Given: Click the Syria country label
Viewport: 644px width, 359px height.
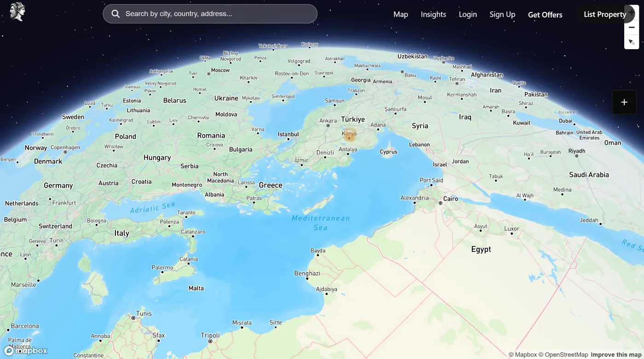Looking at the screenshot, I should click(x=420, y=126).
